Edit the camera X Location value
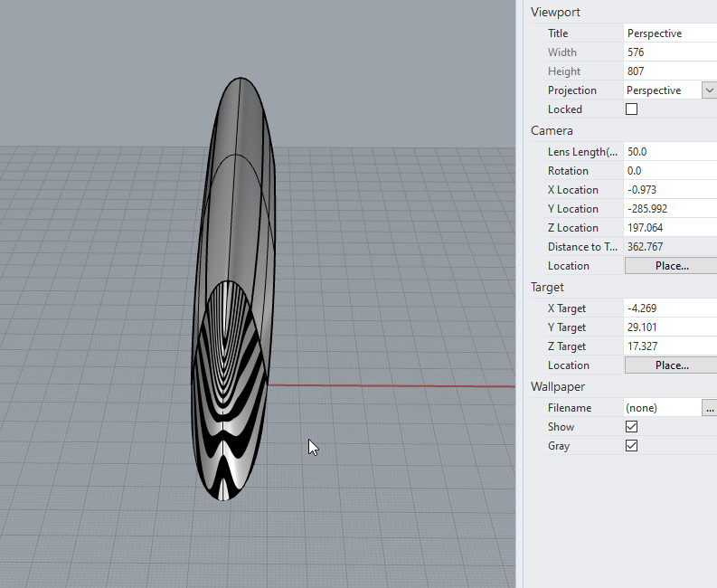This screenshot has width=717, height=588. point(670,189)
